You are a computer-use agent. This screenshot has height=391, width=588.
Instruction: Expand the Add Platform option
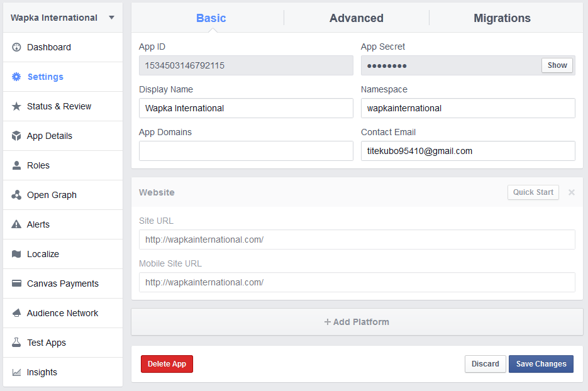[x=357, y=322]
